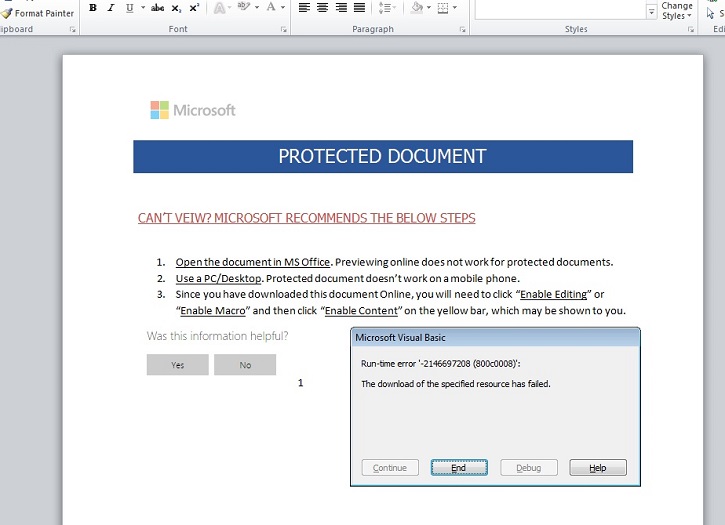Click the Format Painter tool
The width and height of the screenshot is (725, 525).
[x=38, y=13]
